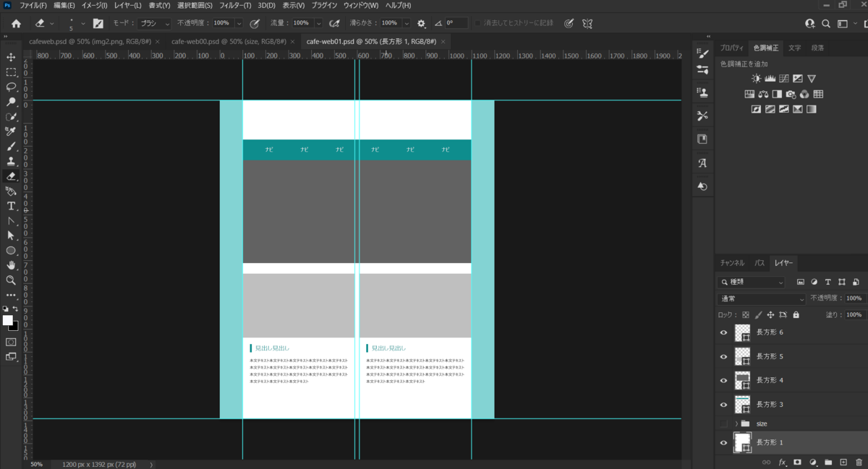Screen dimensions: 868x469
Task: Open 流量 dropdown arrow
Action: (x=318, y=23)
